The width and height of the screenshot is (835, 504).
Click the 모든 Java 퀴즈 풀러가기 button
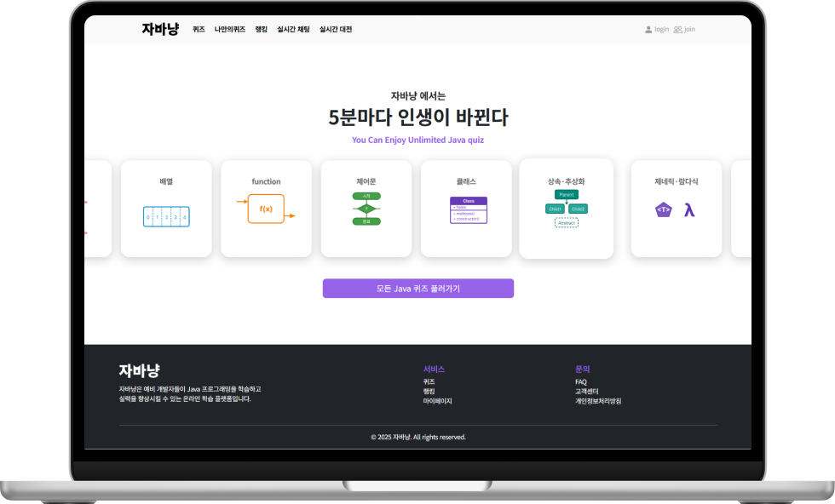click(x=417, y=288)
